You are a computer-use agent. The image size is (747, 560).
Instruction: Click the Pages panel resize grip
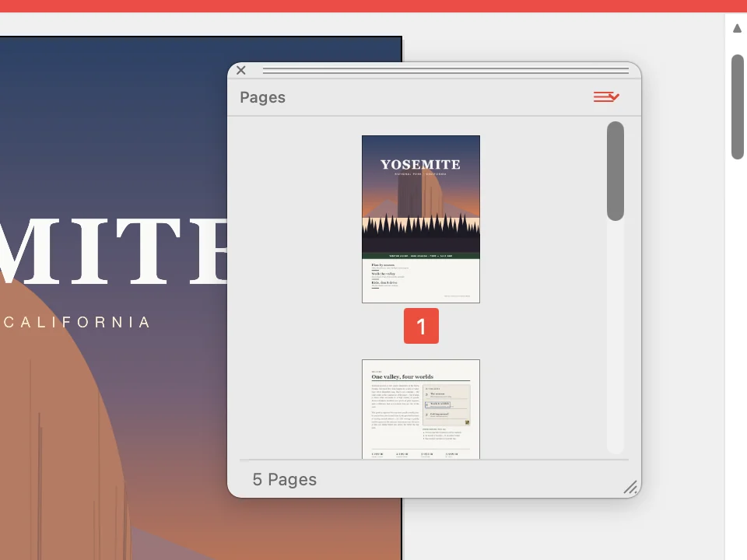pyautogui.click(x=630, y=487)
